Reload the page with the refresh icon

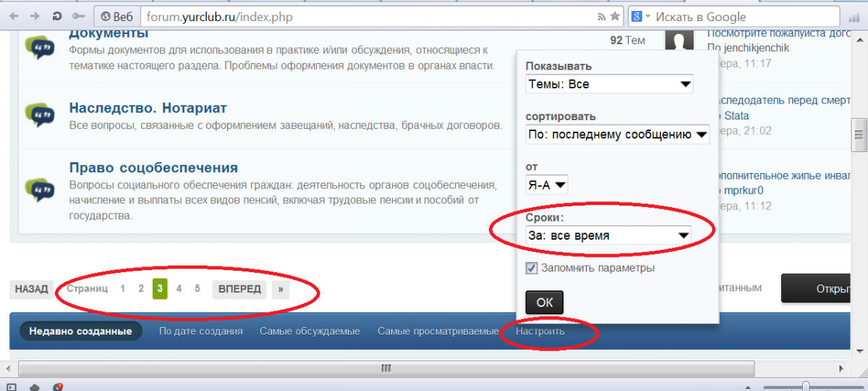tap(56, 16)
